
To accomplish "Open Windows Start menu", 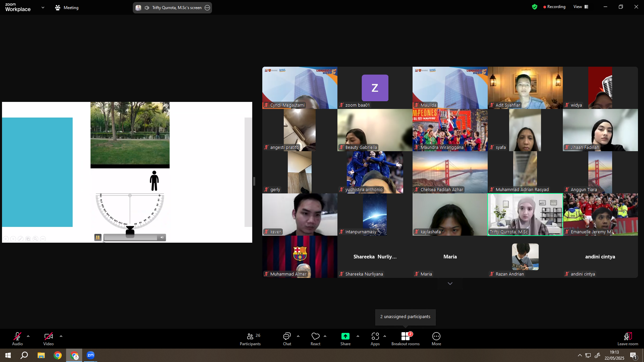I will point(8,355).
